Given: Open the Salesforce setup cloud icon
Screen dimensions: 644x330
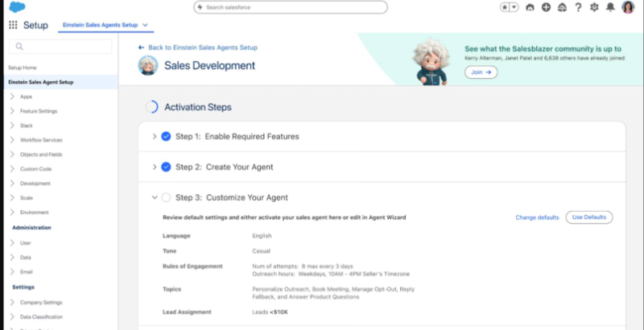Looking at the screenshot, I should coord(562,7).
